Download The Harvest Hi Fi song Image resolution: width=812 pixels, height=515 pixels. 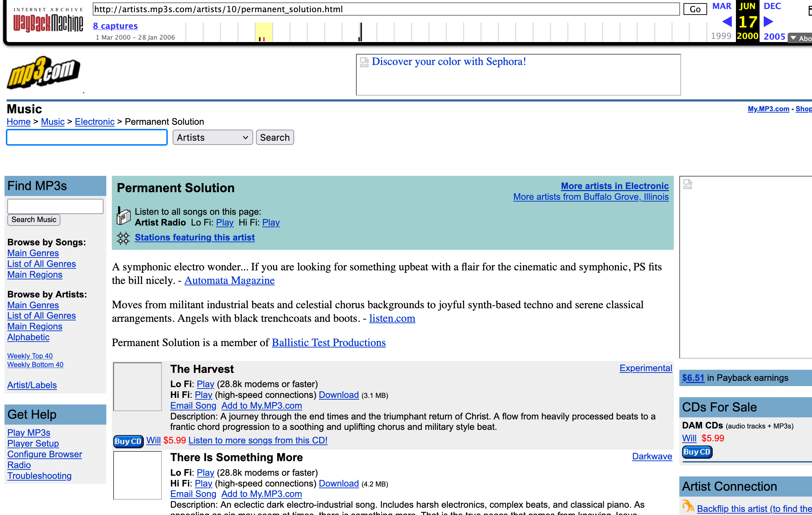339,395
